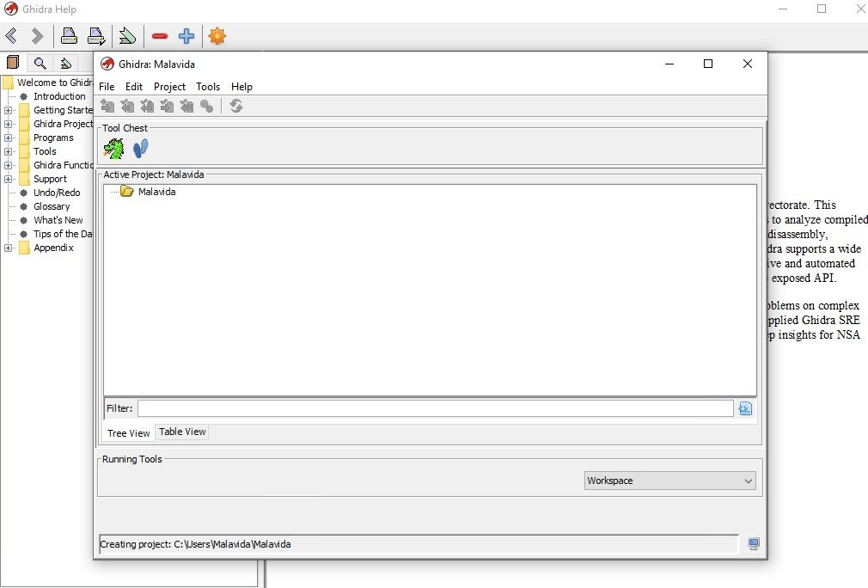
Task: Expand the Ghidra Functionality help node
Action: tap(8, 166)
